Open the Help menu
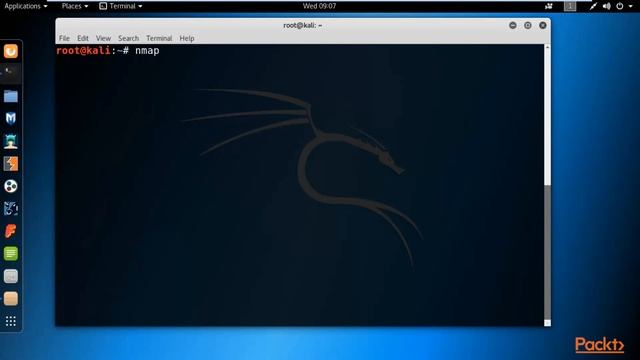 tap(187, 38)
